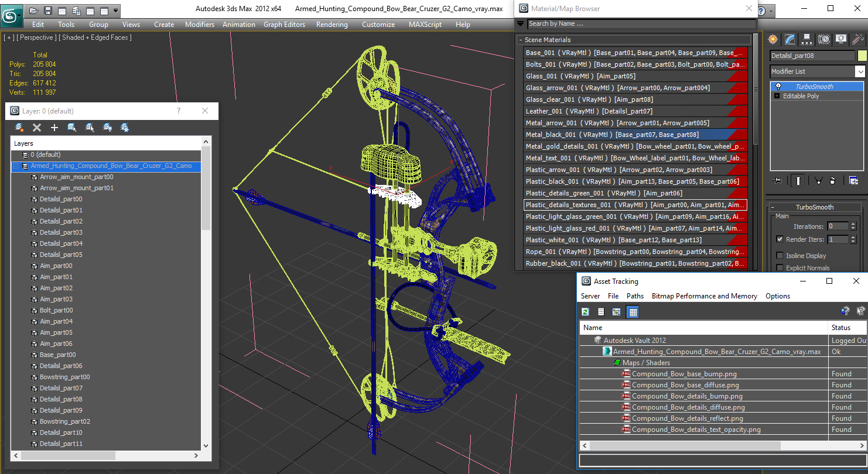This screenshot has width=868, height=474.
Task: Open quick access toolbar customize dropdown arrow
Action: [x=116, y=11]
